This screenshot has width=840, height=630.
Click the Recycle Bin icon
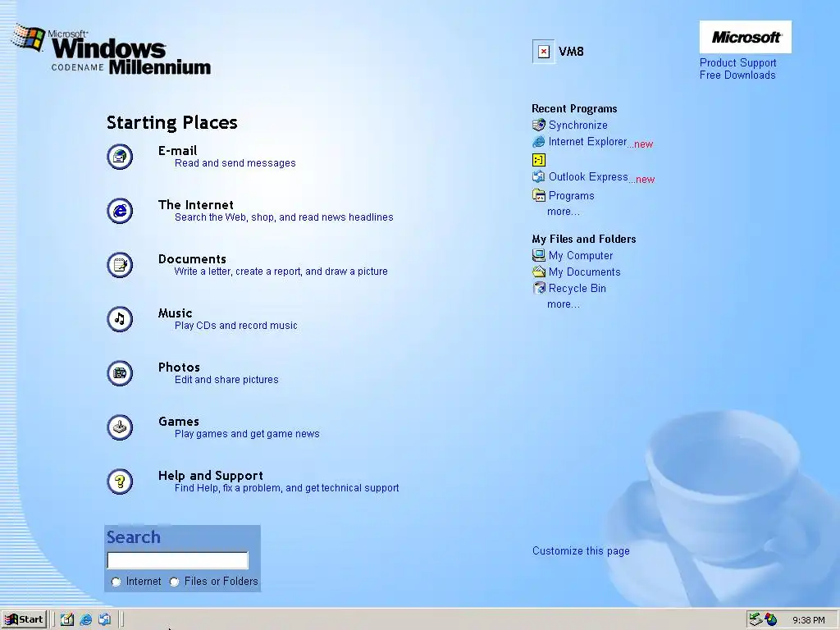pyautogui.click(x=538, y=288)
